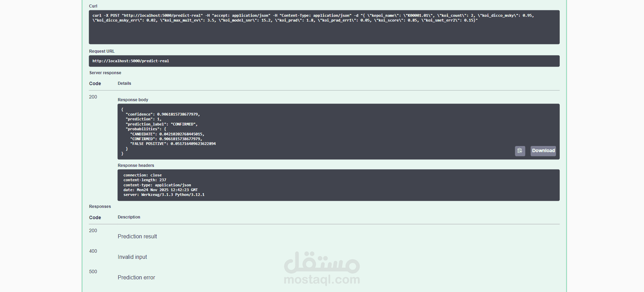Click the "FALSE POSITIVE" probability line
Screen dimensions: 644x292
(173, 144)
